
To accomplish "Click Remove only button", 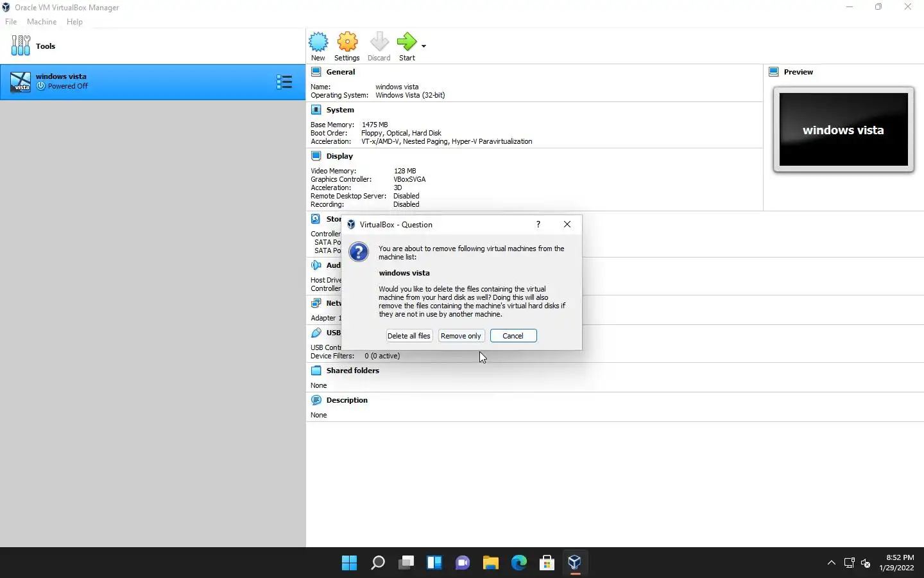I will point(461,336).
